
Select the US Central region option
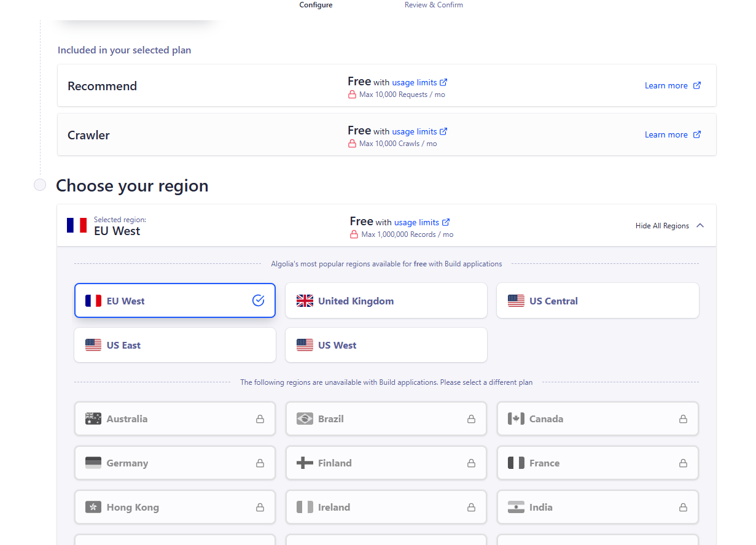[x=597, y=301]
